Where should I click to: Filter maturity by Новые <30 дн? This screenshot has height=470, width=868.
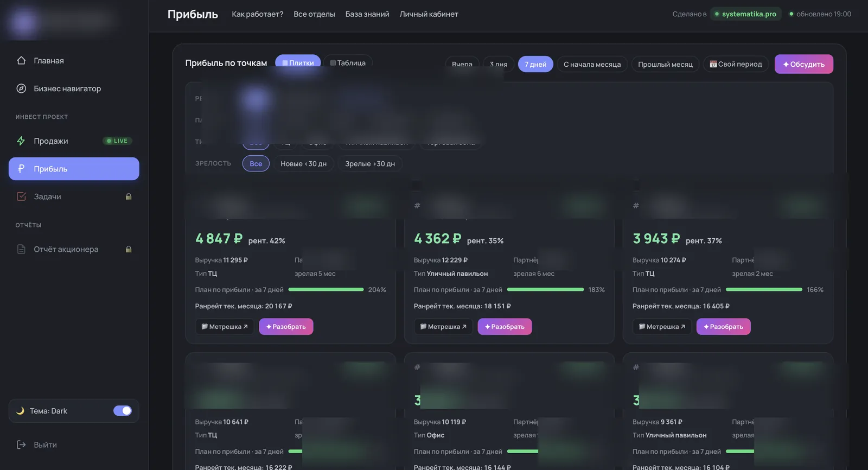pos(303,163)
